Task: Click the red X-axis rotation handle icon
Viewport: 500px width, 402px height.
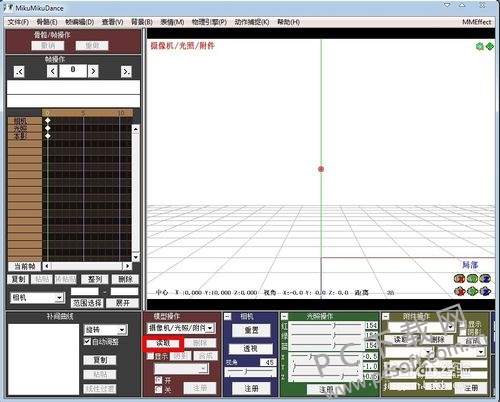Action: (x=460, y=278)
